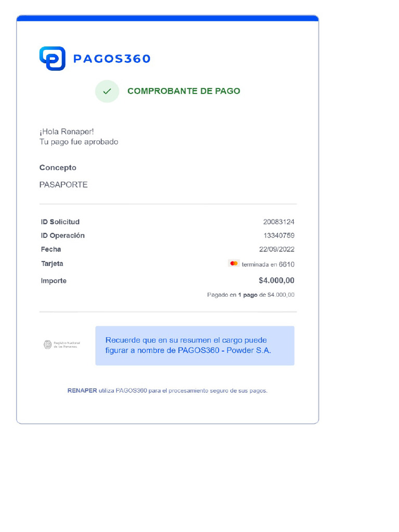Select the ID Operación number 13340759
399x532 pixels.
[x=278, y=235]
